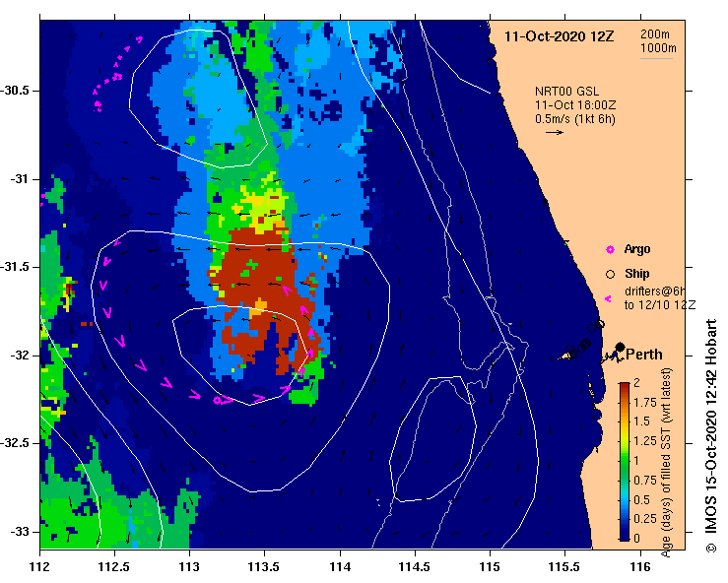728x583 pixels.
Task: Click the longitude tick label '113.5'
Action: coord(265,567)
